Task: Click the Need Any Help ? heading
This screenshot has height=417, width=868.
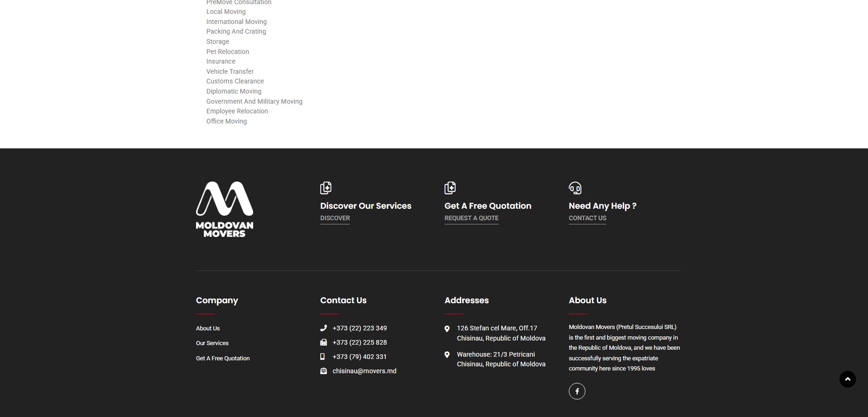Action: click(602, 206)
